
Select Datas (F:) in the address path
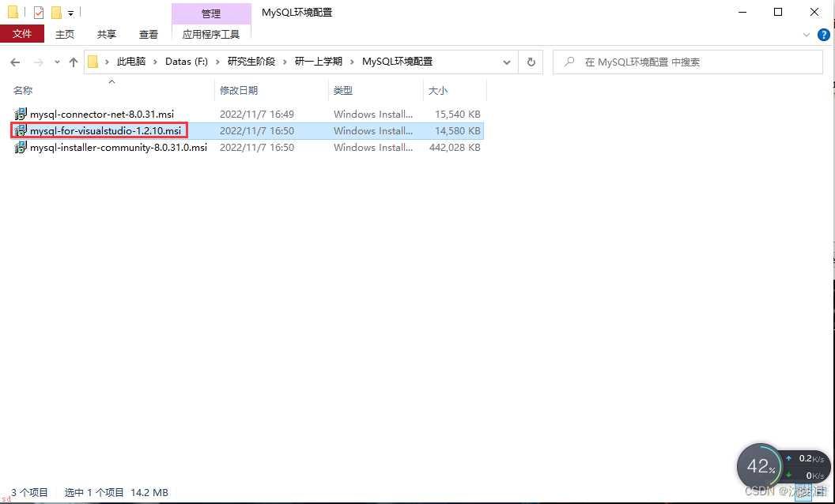point(187,62)
